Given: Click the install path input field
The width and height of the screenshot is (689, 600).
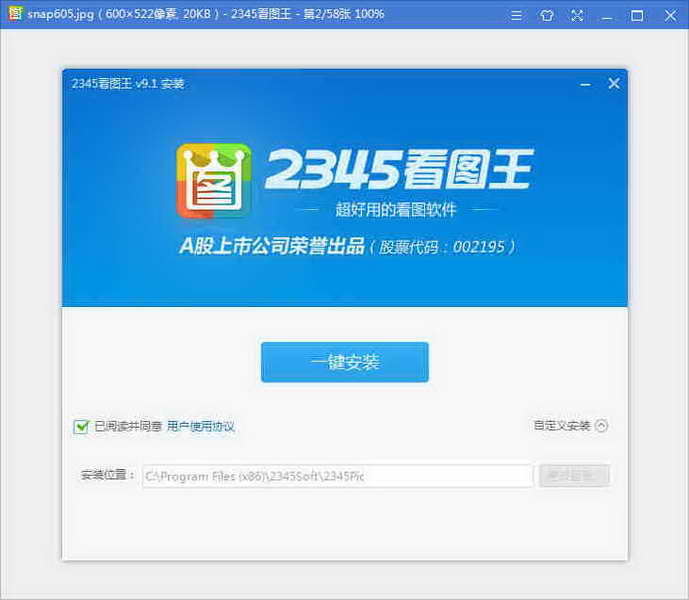Looking at the screenshot, I should point(337,476).
